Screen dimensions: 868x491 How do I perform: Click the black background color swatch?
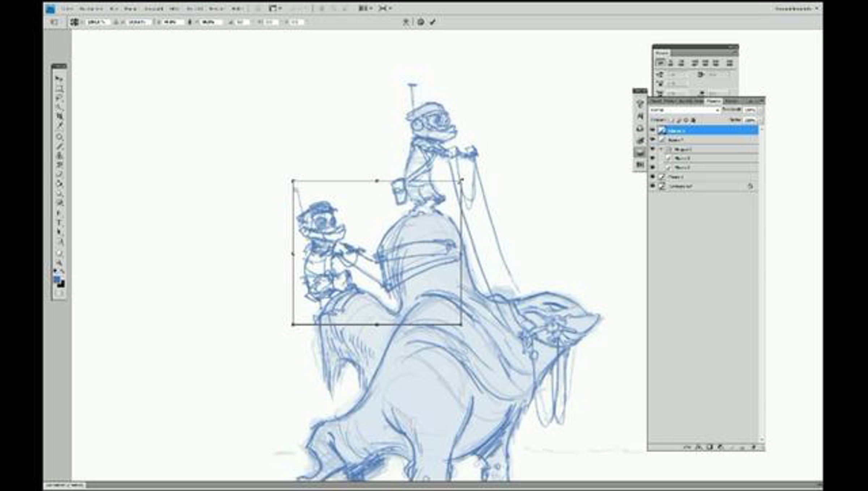61,285
